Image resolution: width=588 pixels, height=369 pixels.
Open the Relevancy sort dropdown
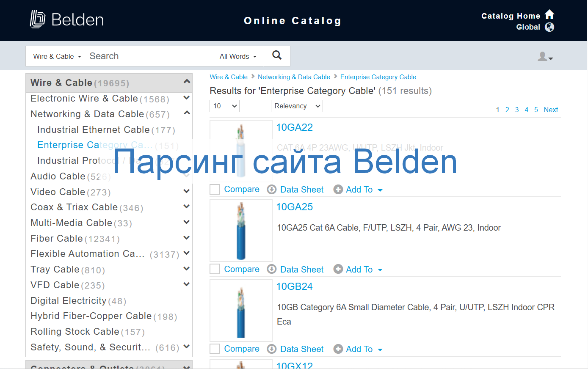pyautogui.click(x=297, y=106)
